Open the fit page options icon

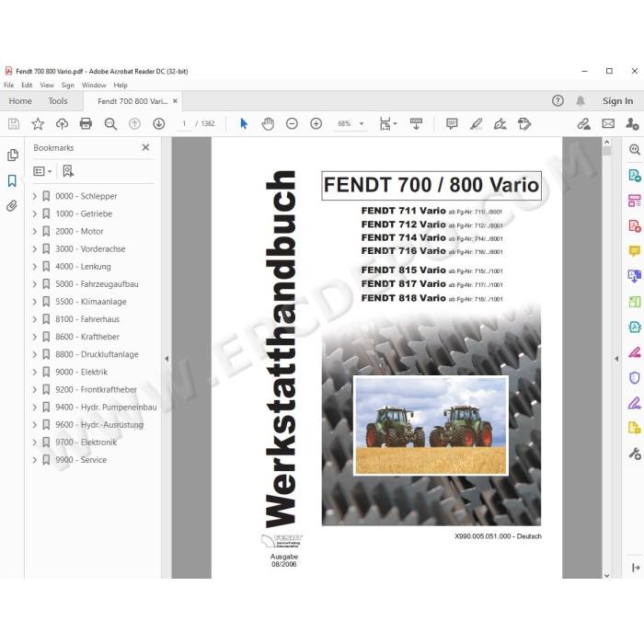[x=387, y=123]
